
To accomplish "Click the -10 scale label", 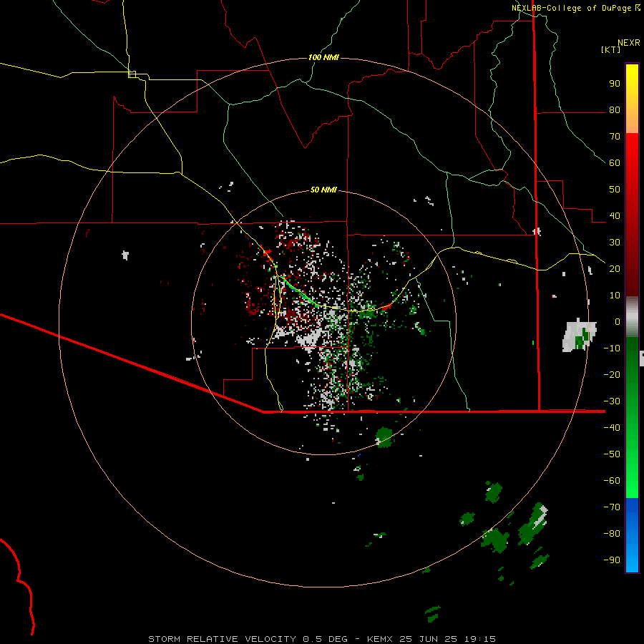I will [x=612, y=348].
